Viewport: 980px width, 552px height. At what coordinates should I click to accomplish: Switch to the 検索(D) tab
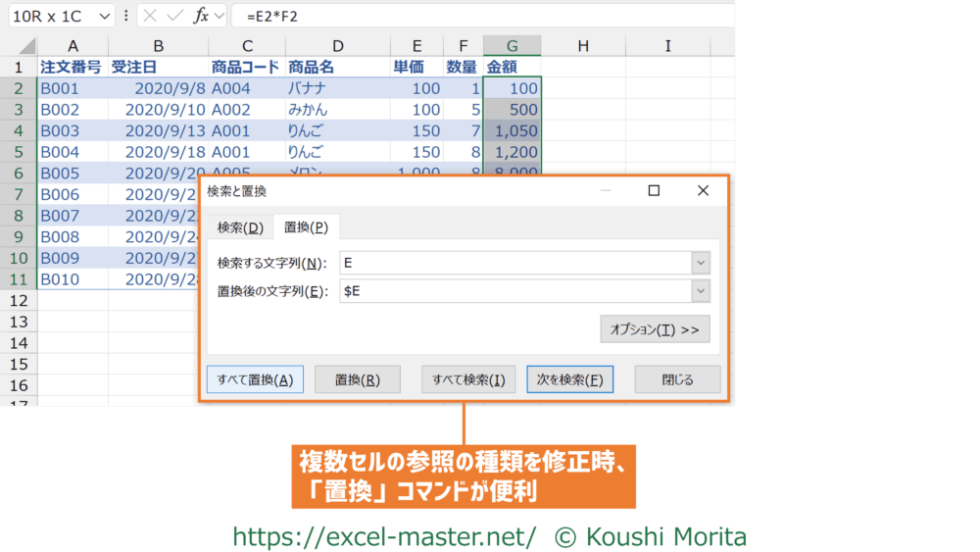[240, 227]
